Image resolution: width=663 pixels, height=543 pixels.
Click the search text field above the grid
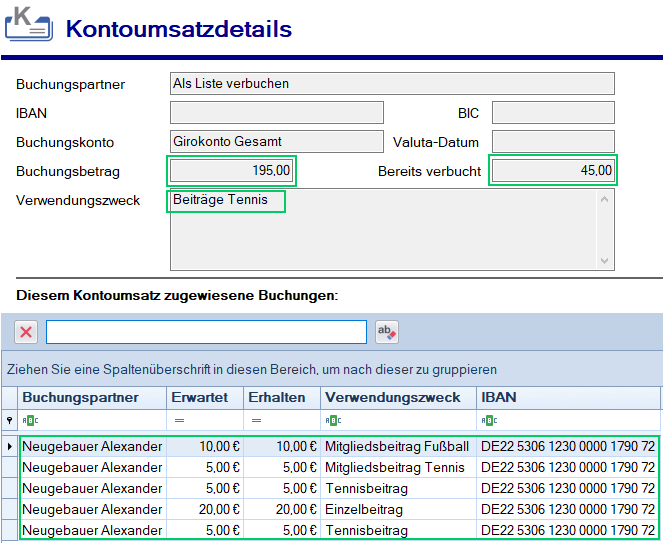[206, 332]
